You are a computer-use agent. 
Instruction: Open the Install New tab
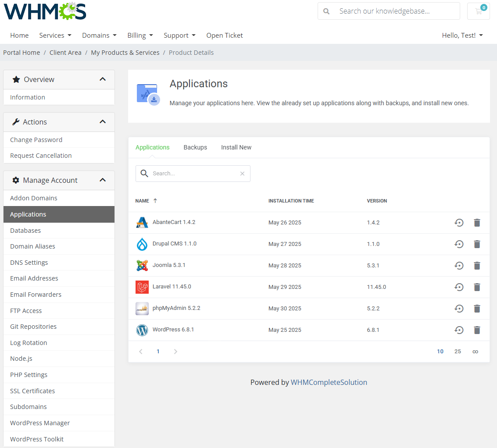(x=236, y=147)
